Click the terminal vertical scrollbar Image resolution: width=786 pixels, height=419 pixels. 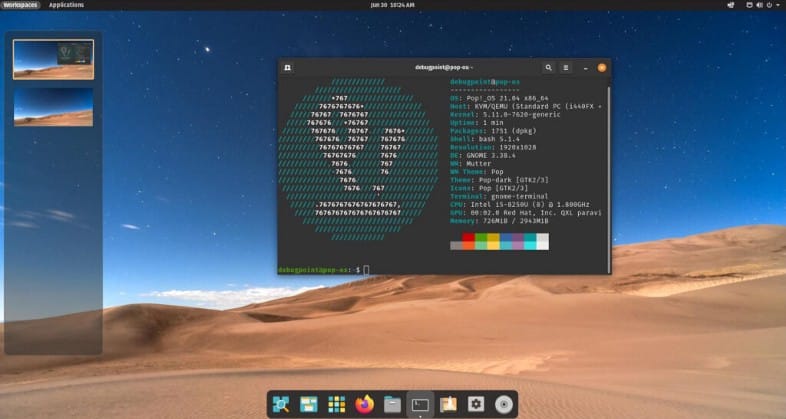[609, 178]
